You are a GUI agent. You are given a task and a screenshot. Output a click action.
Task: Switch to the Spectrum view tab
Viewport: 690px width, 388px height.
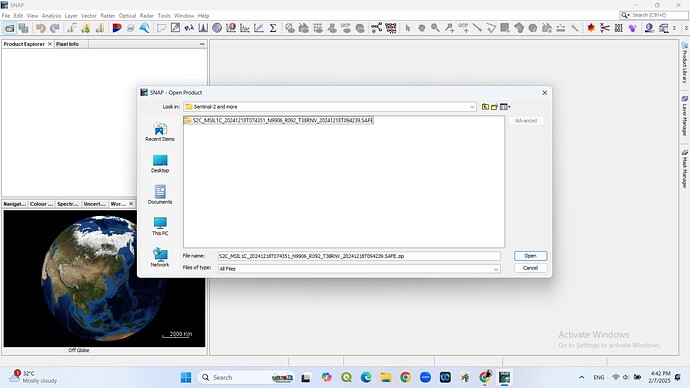68,204
